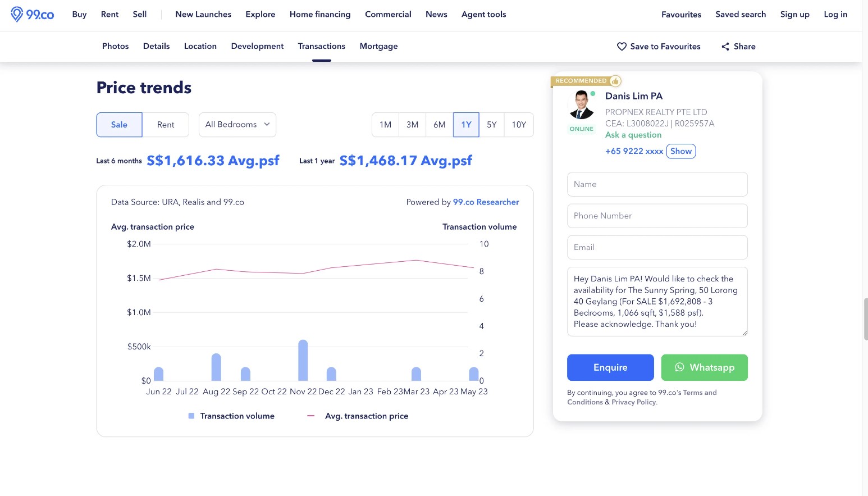Go to the Mortgage section tab
The height and width of the screenshot is (496, 868).
coord(378,47)
